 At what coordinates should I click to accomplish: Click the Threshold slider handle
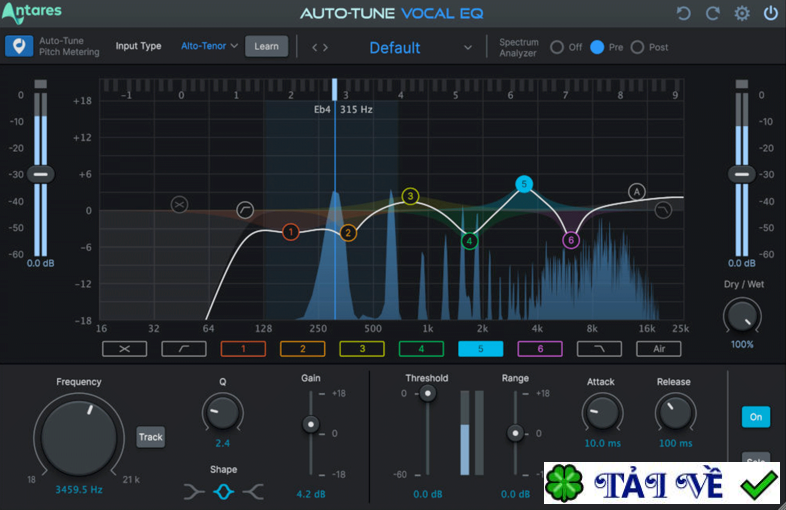coord(428,394)
